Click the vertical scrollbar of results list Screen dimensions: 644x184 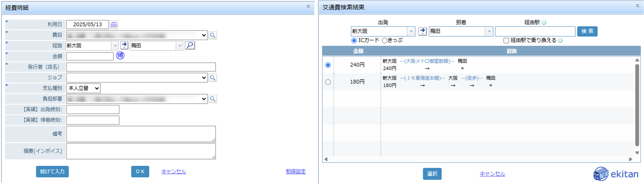tap(637, 105)
